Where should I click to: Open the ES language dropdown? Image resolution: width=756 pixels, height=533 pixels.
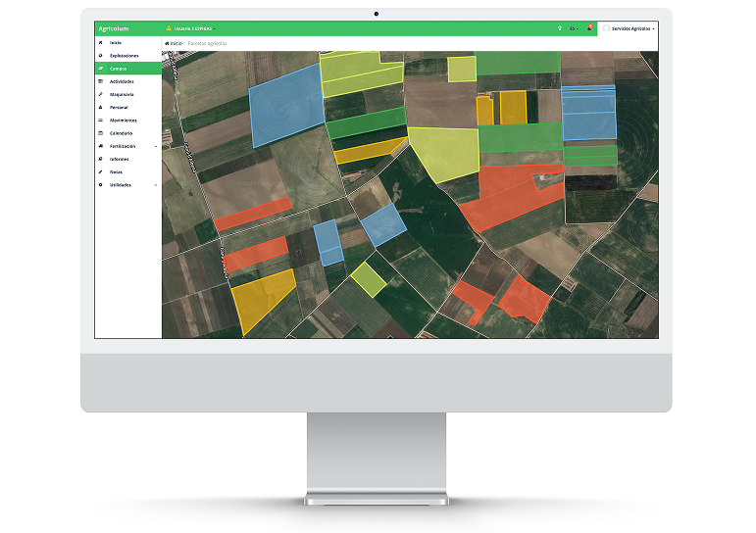pyautogui.click(x=575, y=28)
